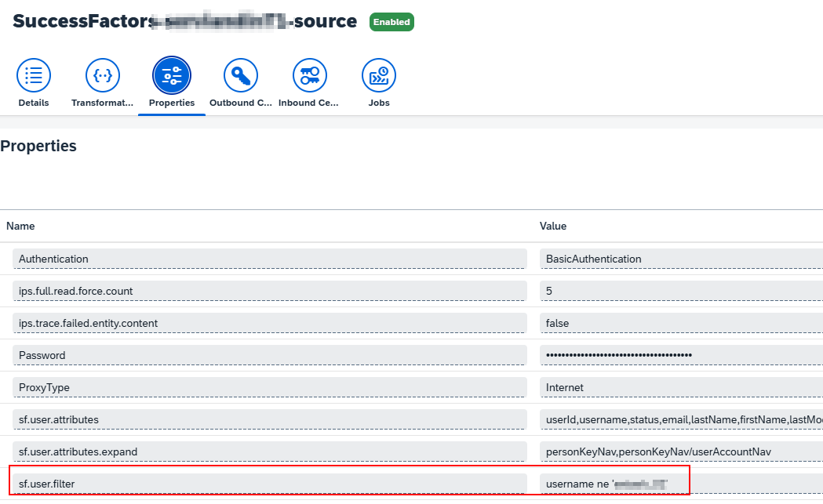Click the Password name field
This screenshot has width=823, height=504.
coord(270,355)
